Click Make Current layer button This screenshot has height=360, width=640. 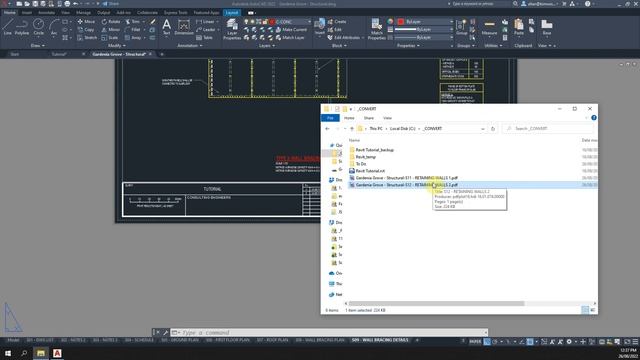[x=291, y=30]
